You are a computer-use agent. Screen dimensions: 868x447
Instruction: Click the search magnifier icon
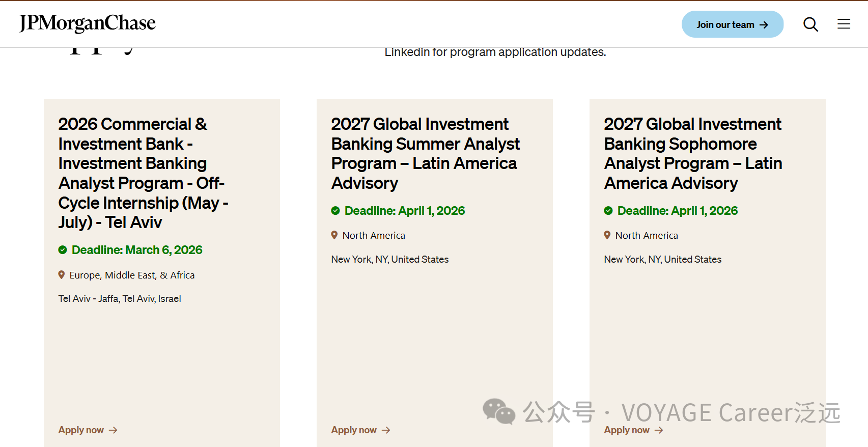(810, 24)
